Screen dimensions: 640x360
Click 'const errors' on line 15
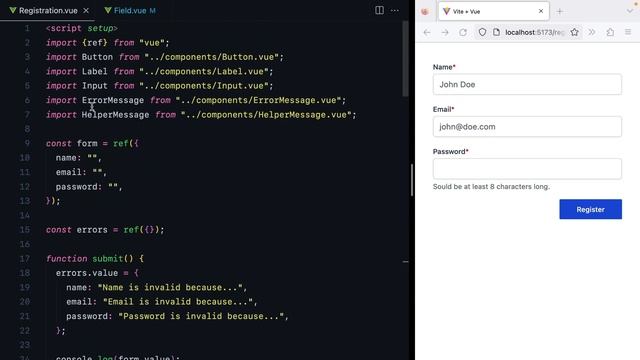tap(76, 230)
